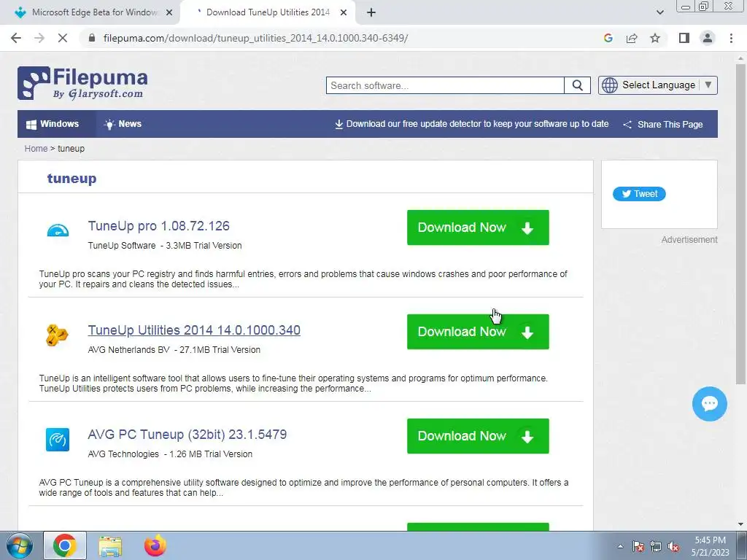Click the page vertical scrollbar
The image size is (747, 560).
click(740, 224)
